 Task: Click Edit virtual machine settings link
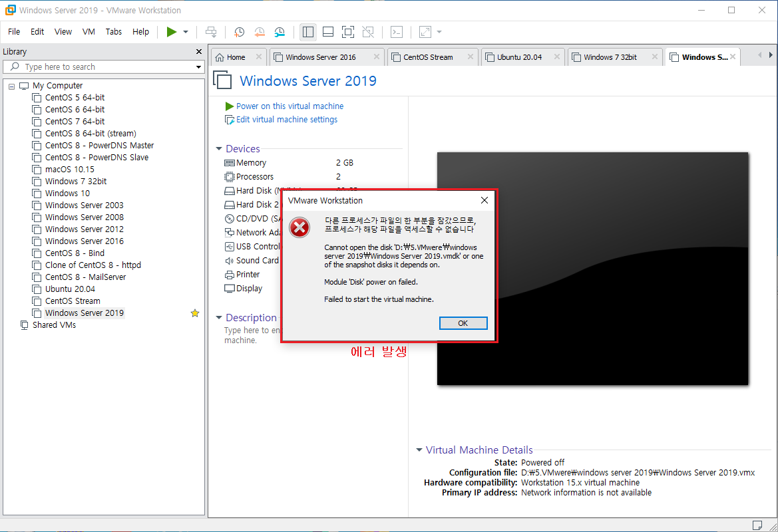click(x=287, y=120)
